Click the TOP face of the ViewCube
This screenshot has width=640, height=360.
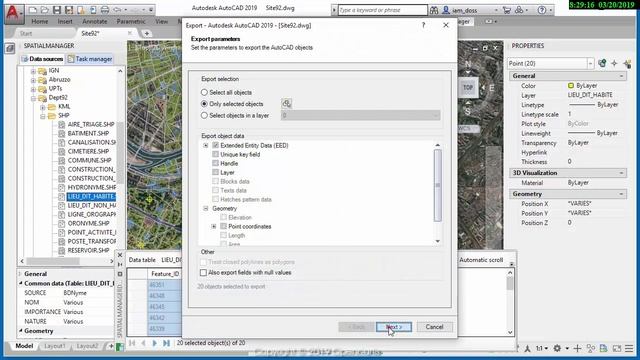tap(468, 87)
